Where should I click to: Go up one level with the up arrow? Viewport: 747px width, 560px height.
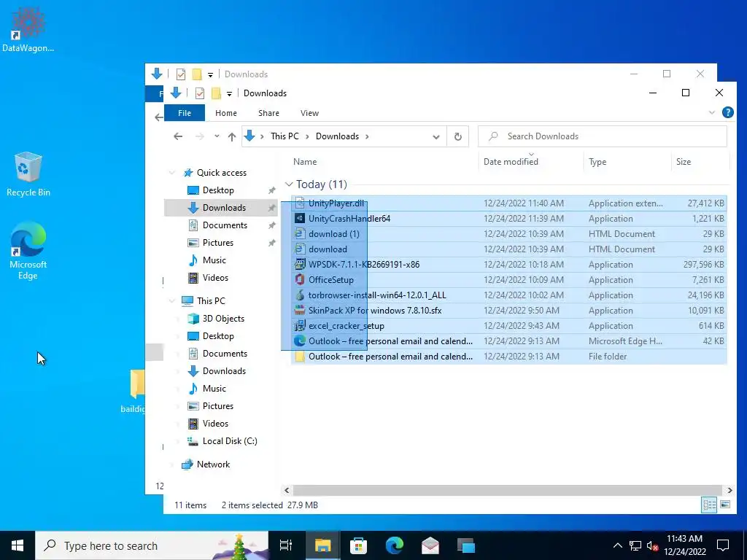(232, 136)
